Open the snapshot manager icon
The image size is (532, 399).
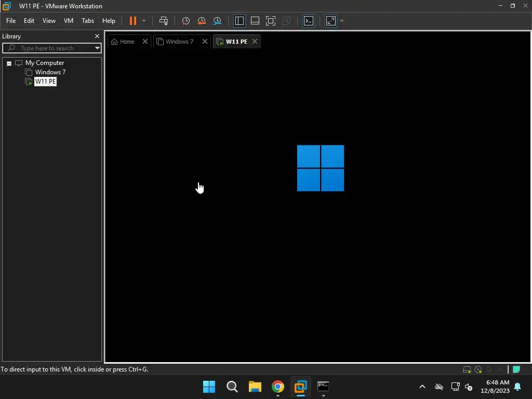tap(217, 21)
